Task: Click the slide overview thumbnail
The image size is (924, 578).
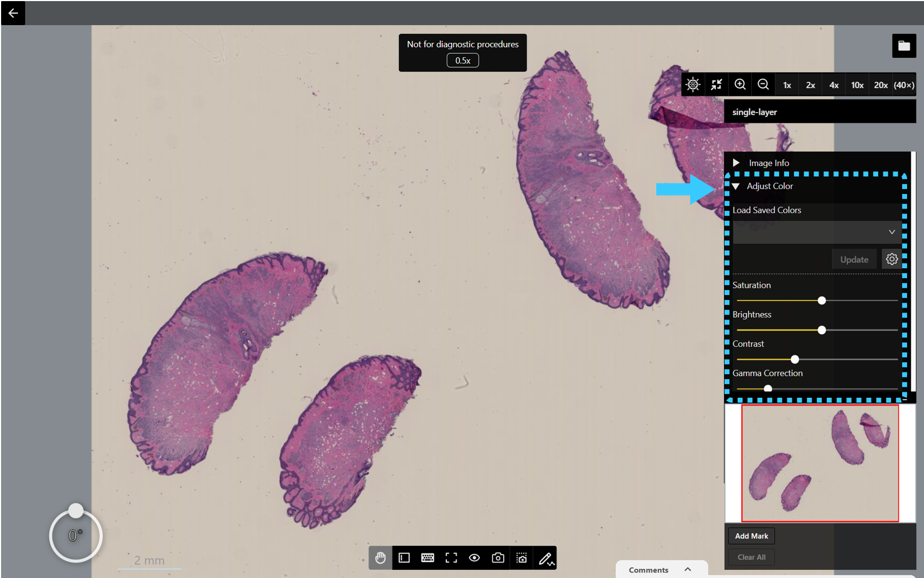Action: coord(820,463)
